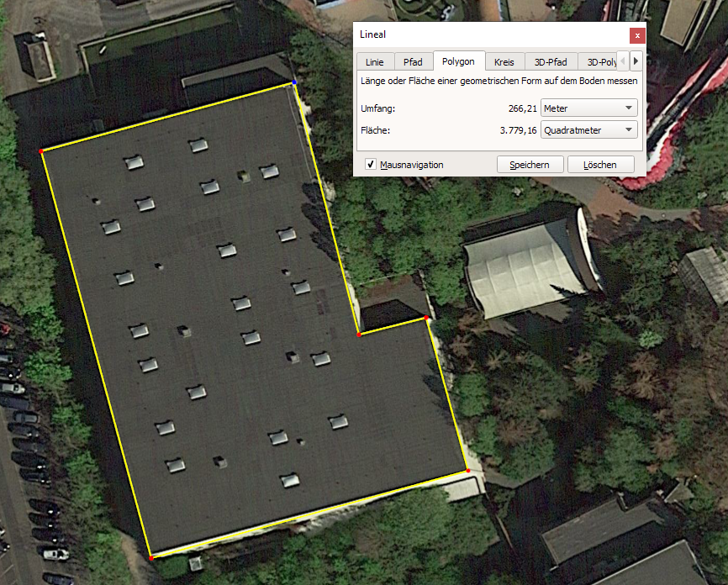Select the red vertex at the roof's inner notch corner
Image resolution: width=728 pixels, height=585 pixels.
coord(359,335)
